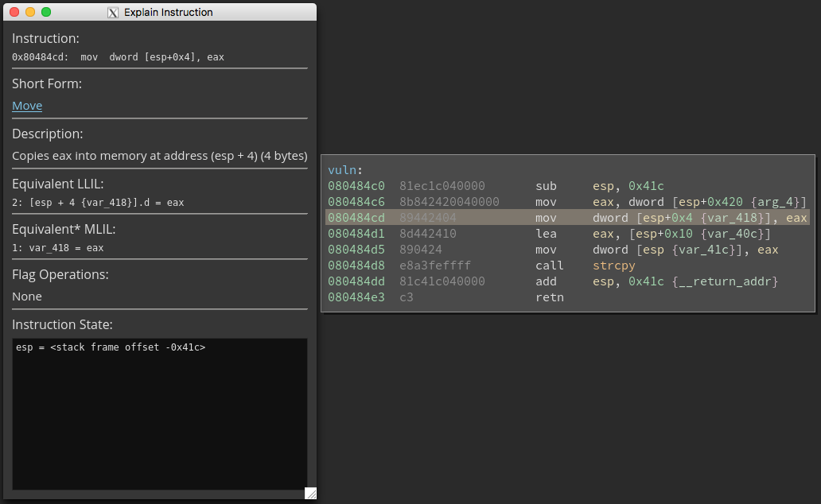Click address 080484e3 in disassembly
Viewport: 821px width, 504px height.
(356, 297)
